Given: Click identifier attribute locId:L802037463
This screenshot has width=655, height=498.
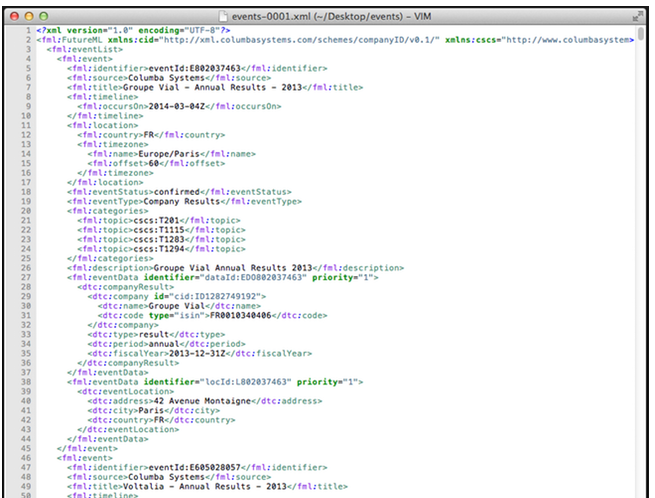Looking at the screenshot, I should [246, 382].
